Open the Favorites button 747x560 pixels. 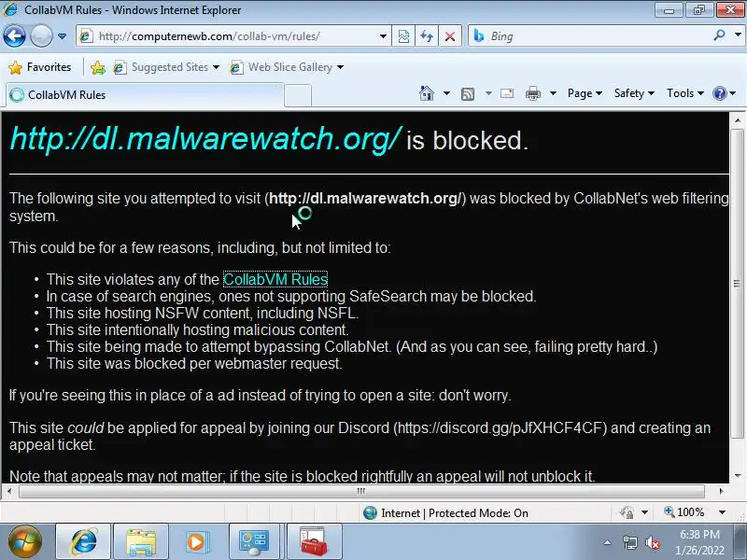pyautogui.click(x=40, y=67)
